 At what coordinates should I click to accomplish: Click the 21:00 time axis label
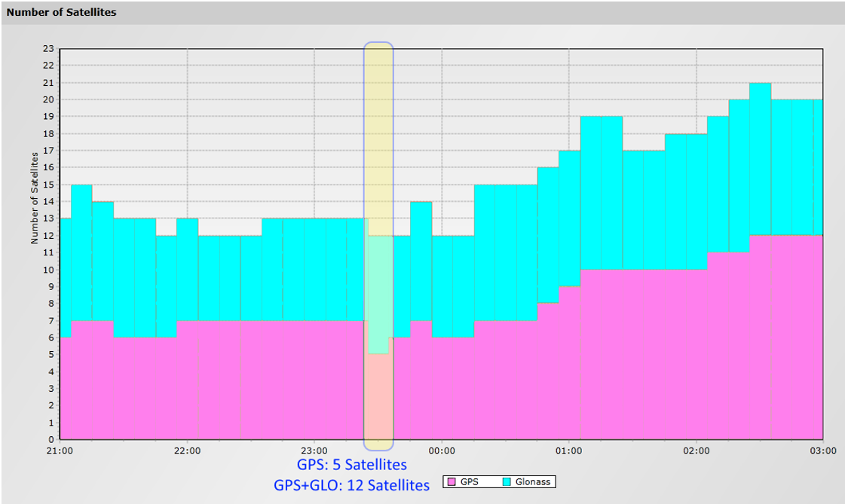[x=60, y=451]
